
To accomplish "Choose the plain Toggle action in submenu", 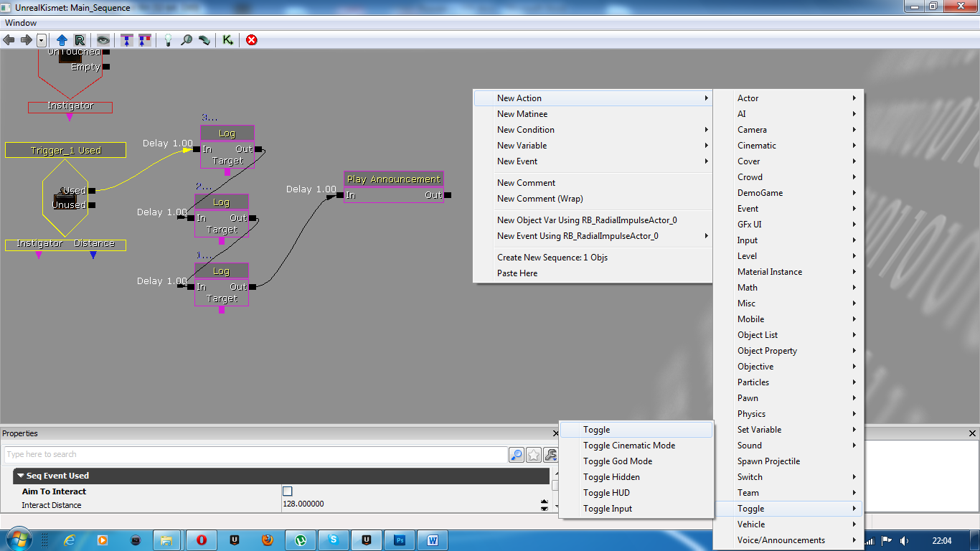I will click(636, 430).
